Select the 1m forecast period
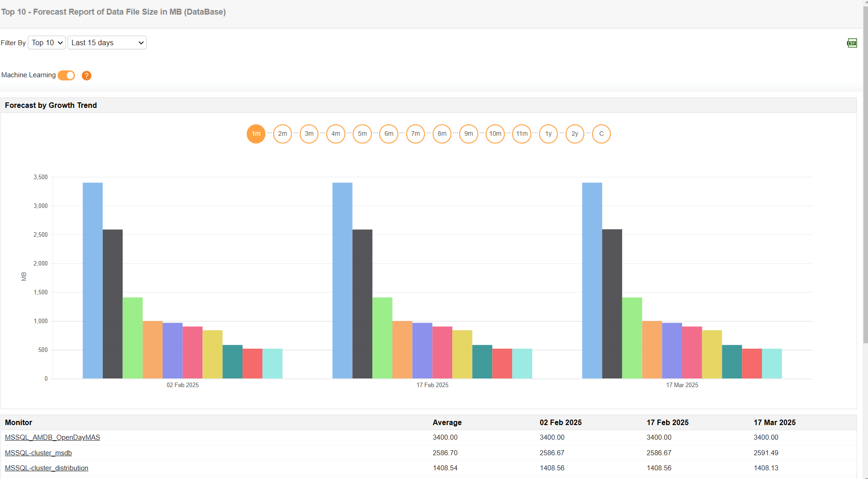Screen dimensions: 868x479 [x=256, y=134]
